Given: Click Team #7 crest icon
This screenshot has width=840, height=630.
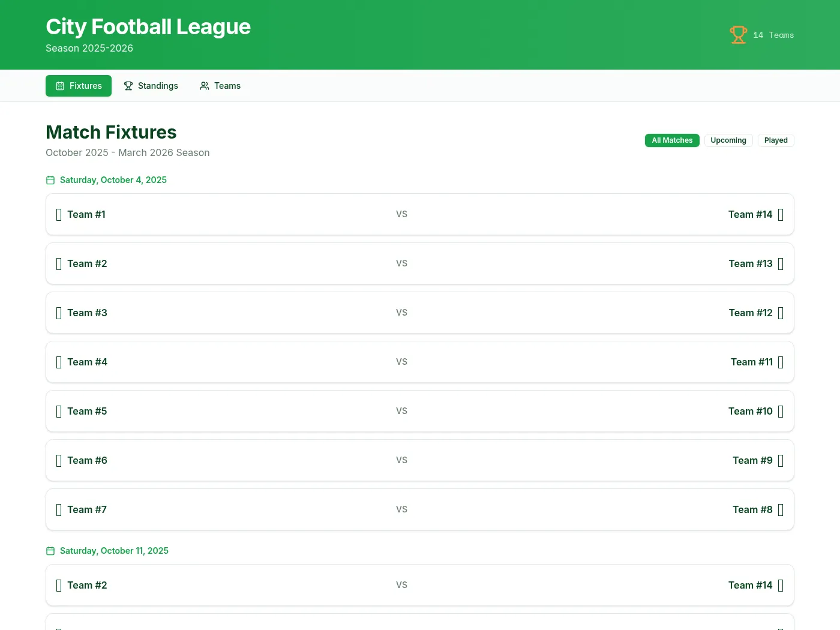Looking at the screenshot, I should [x=59, y=510].
